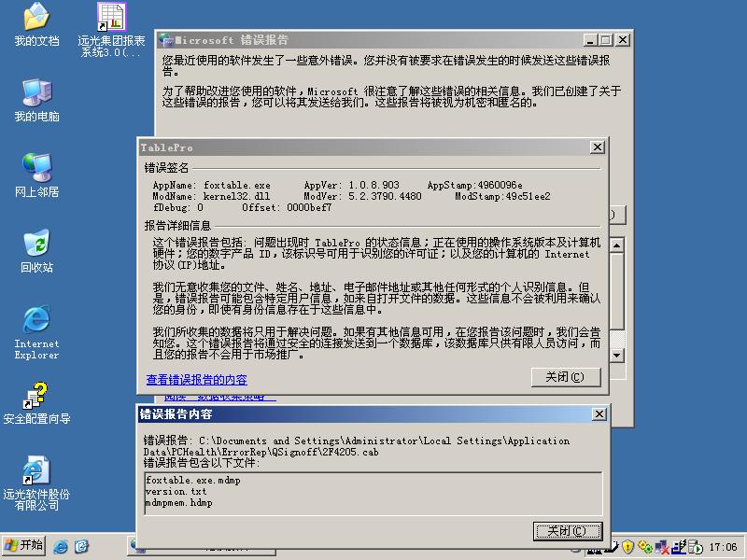The width and height of the screenshot is (747, 560).
Task: Click the ModStamp:49c51ee2 value
Action: (502, 196)
